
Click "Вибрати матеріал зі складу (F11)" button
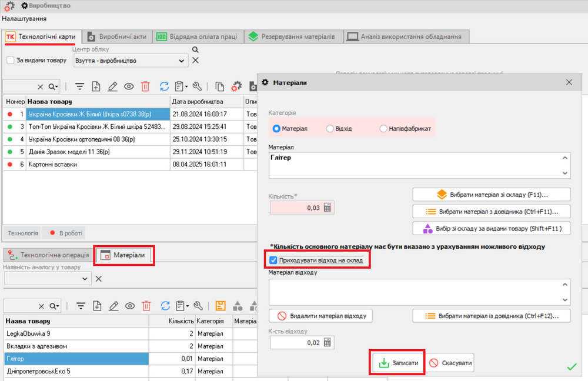tap(491, 195)
